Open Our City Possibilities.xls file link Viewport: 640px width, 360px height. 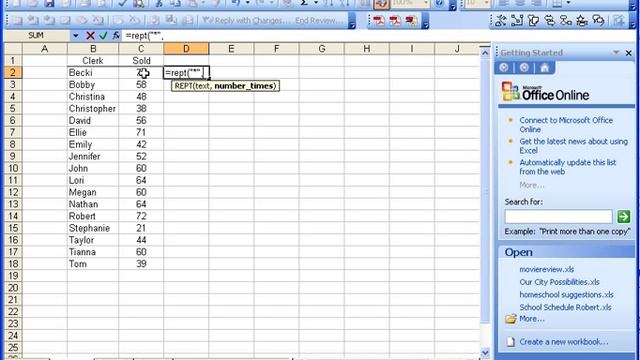559,282
